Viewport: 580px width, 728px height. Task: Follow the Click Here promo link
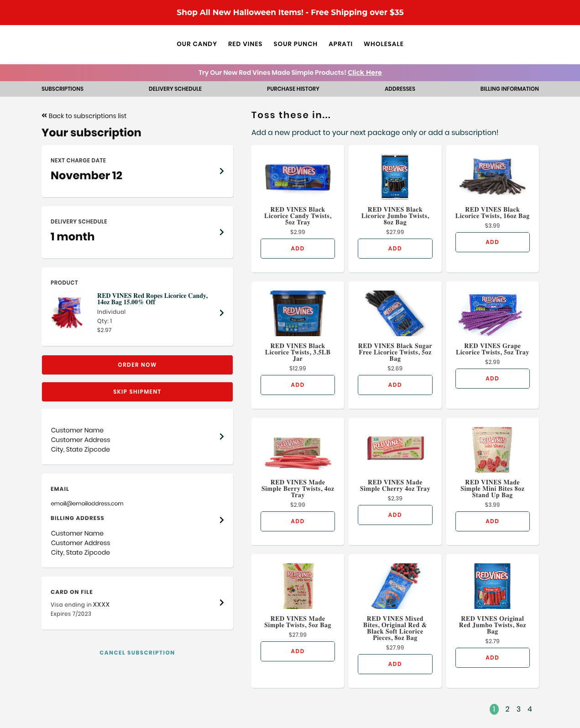click(x=365, y=73)
